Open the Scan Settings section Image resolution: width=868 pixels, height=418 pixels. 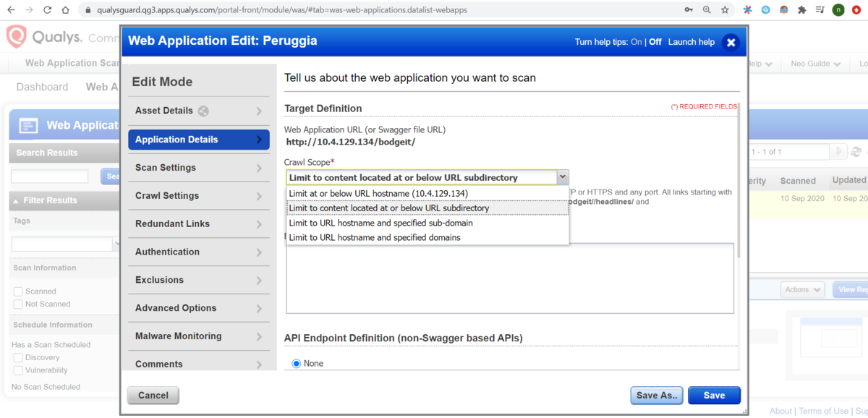199,168
